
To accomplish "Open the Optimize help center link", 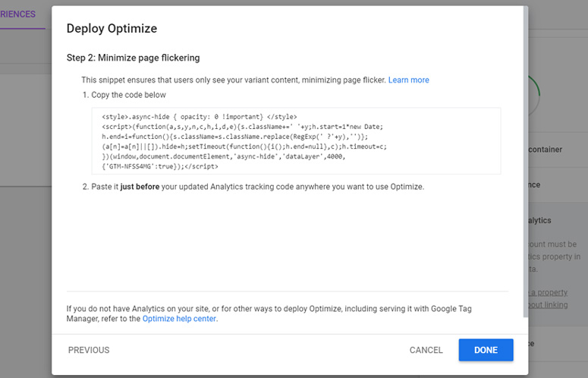I will (179, 319).
